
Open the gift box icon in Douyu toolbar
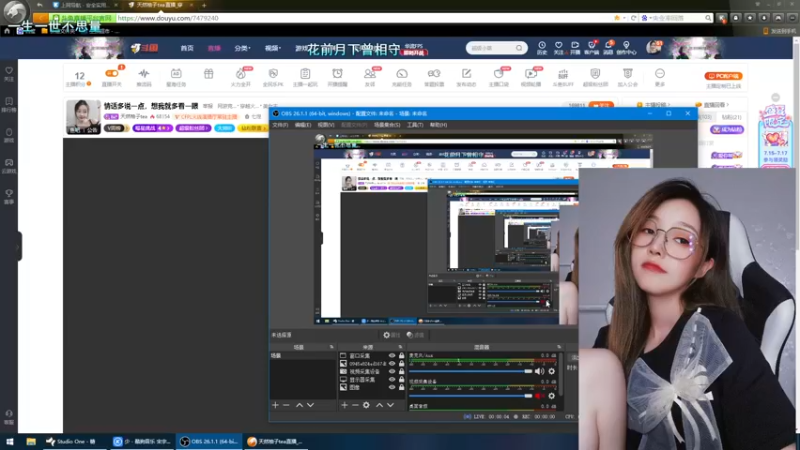(x=209, y=73)
